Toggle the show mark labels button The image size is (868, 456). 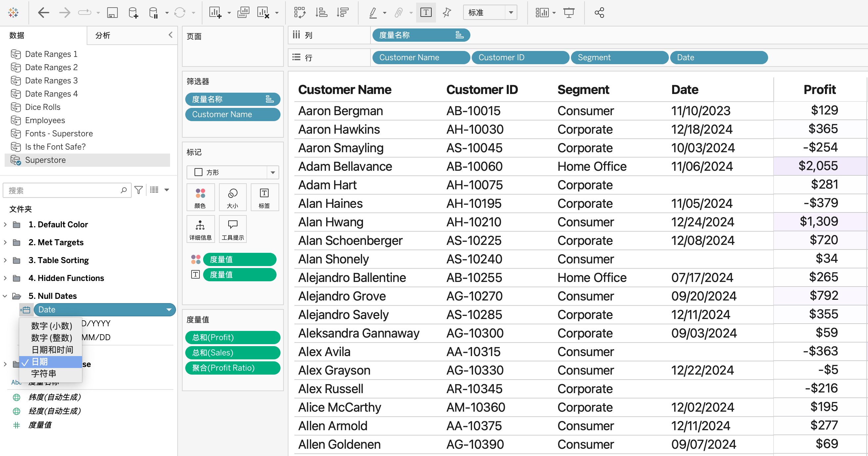point(426,13)
